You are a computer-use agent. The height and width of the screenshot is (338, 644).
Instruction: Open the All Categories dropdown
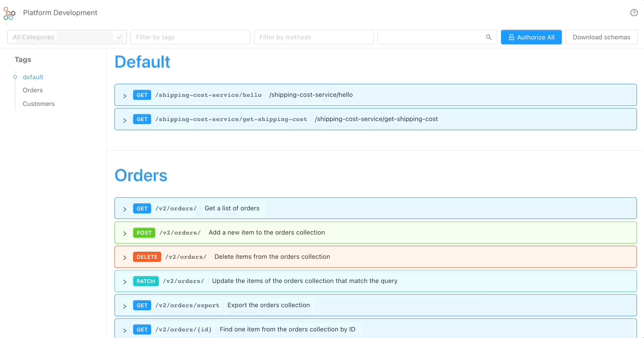coord(67,37)
